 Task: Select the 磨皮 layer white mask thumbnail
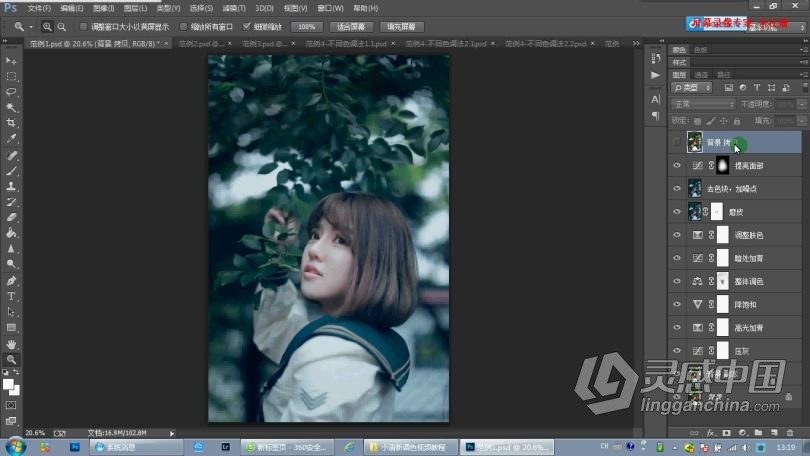pyautogui.click(x=716, y=212)
